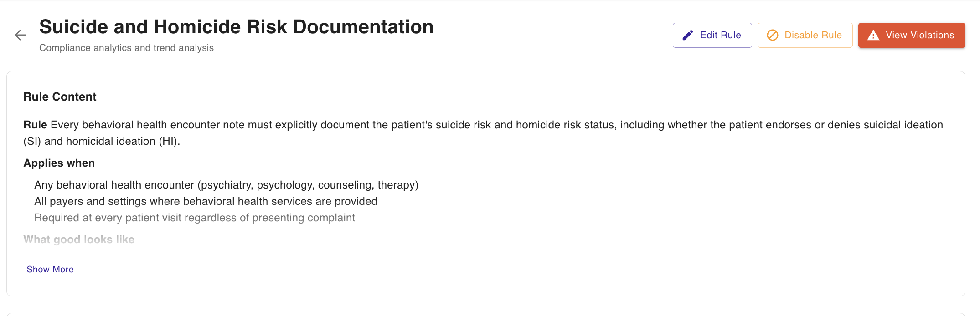
Task: Click the bold Rule label
Action: (x=35, y=125)
